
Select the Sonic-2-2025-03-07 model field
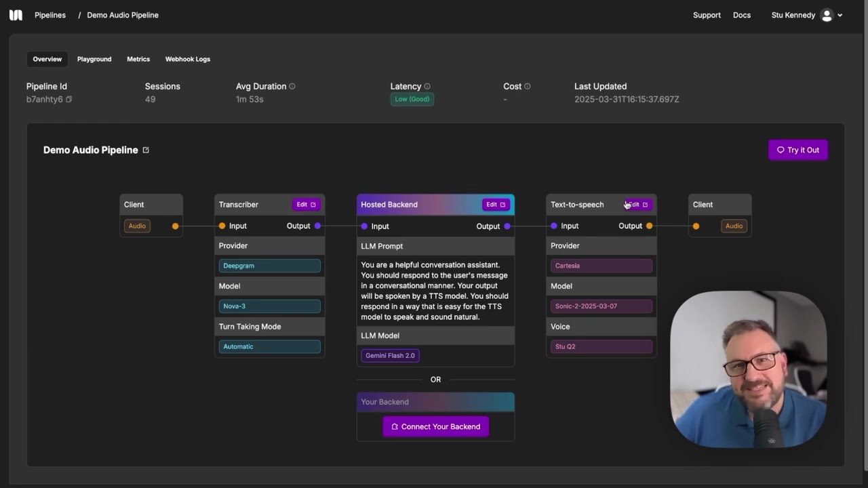[601, 306]
